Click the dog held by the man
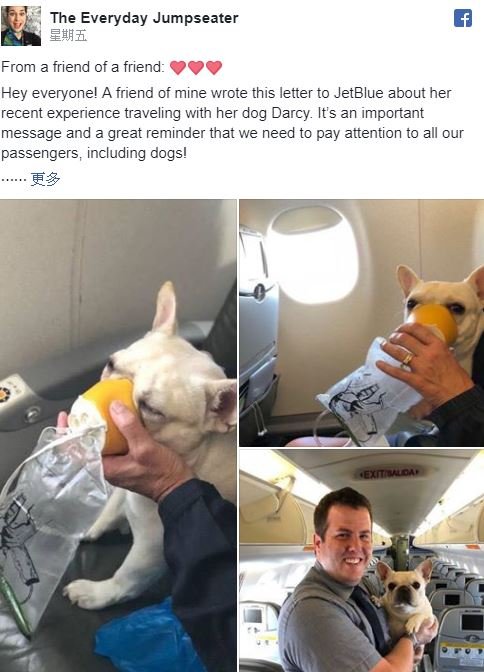The width and height of the screenshot is (484, 672). point(405,600)
